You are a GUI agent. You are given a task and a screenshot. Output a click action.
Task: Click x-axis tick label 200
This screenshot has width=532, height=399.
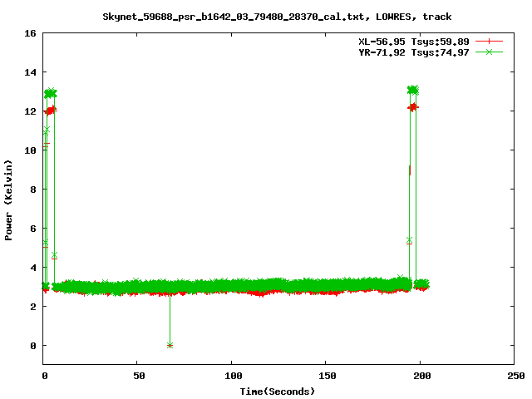coord(421,376)
